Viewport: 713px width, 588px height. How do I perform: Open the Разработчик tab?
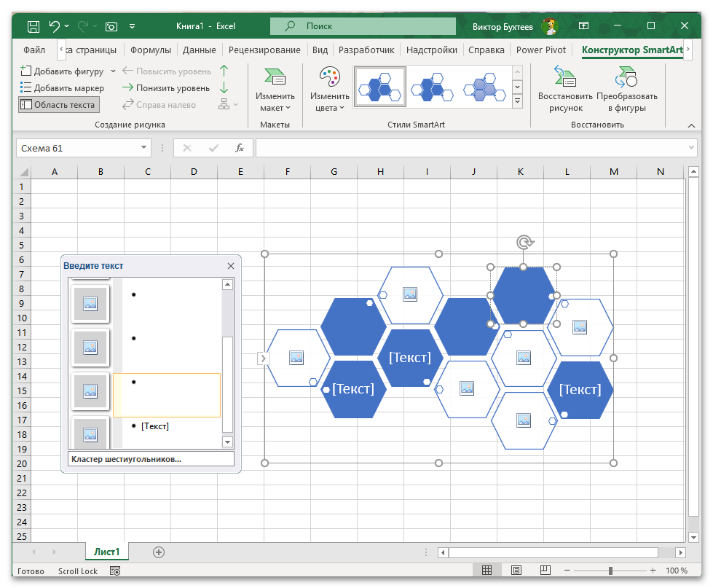366,50
